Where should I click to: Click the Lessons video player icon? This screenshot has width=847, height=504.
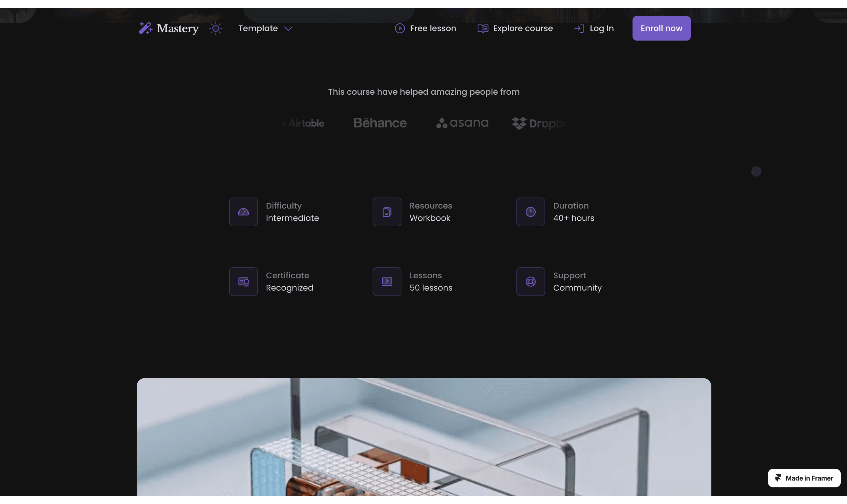[x=387, y=282]
